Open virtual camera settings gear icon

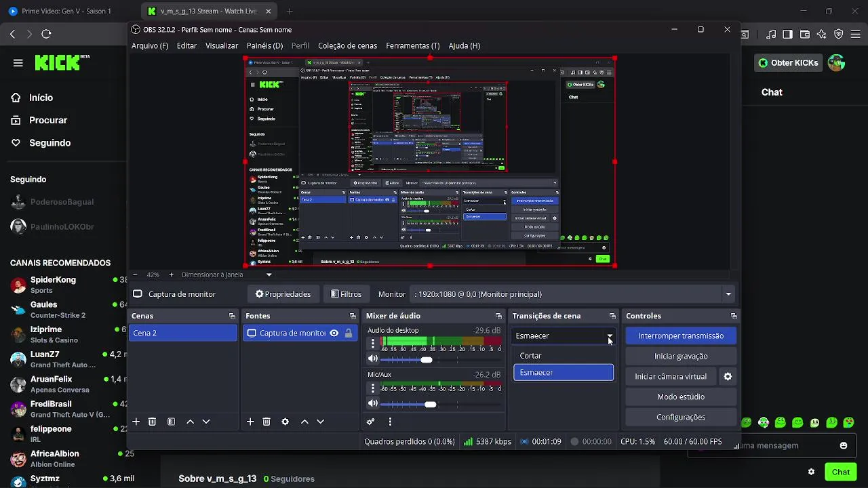pos(728,376)
